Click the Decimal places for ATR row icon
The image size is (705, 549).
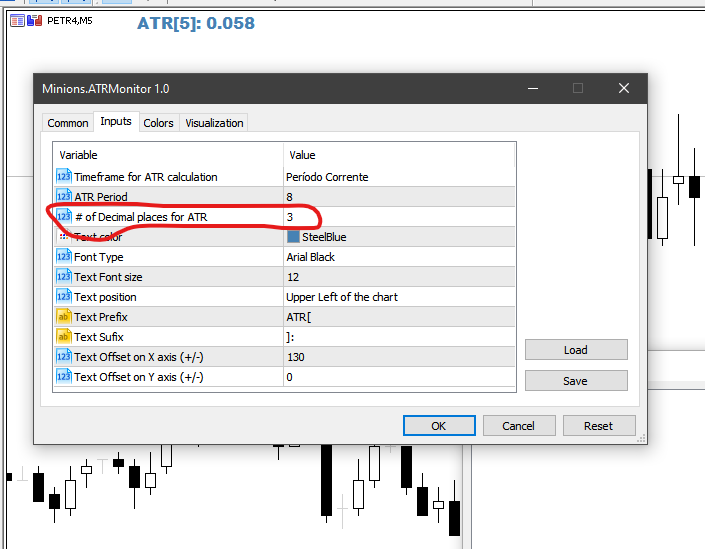coord(64,217)
